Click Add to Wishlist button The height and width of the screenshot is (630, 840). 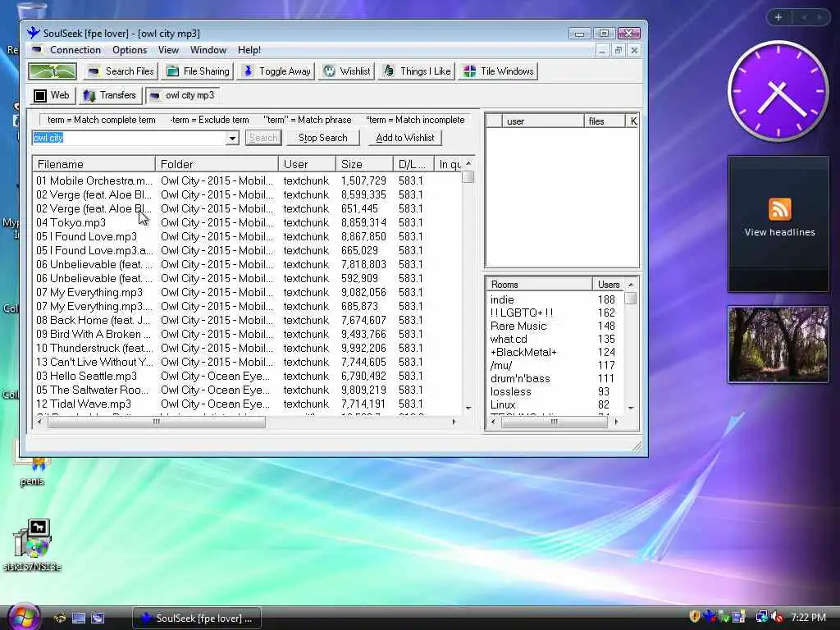405,138
